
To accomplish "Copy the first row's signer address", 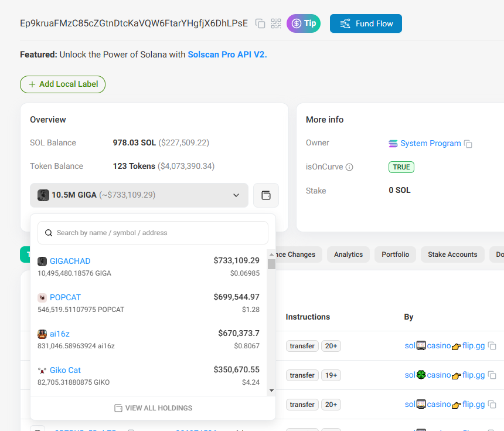I will coord(492,346).
